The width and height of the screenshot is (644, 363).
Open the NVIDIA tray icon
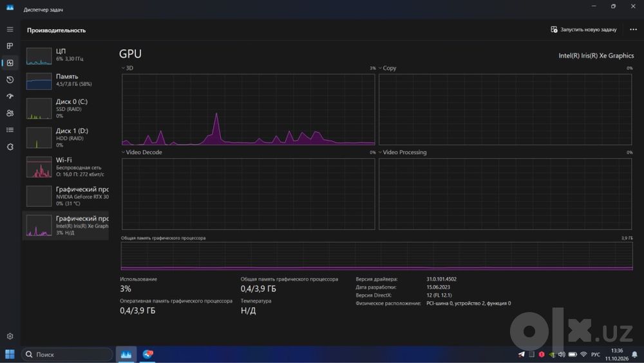coord(552,355)
